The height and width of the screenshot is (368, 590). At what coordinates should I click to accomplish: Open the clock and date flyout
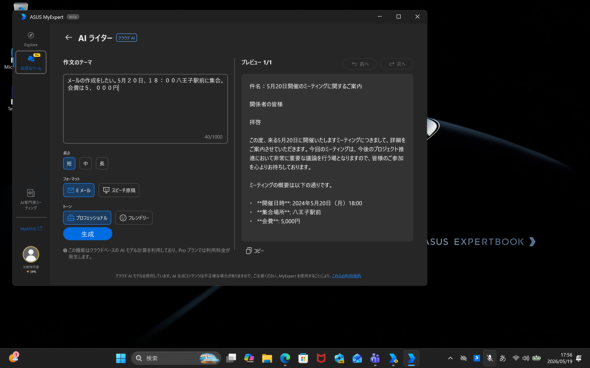pyautogui.click(x=560, y=358)
